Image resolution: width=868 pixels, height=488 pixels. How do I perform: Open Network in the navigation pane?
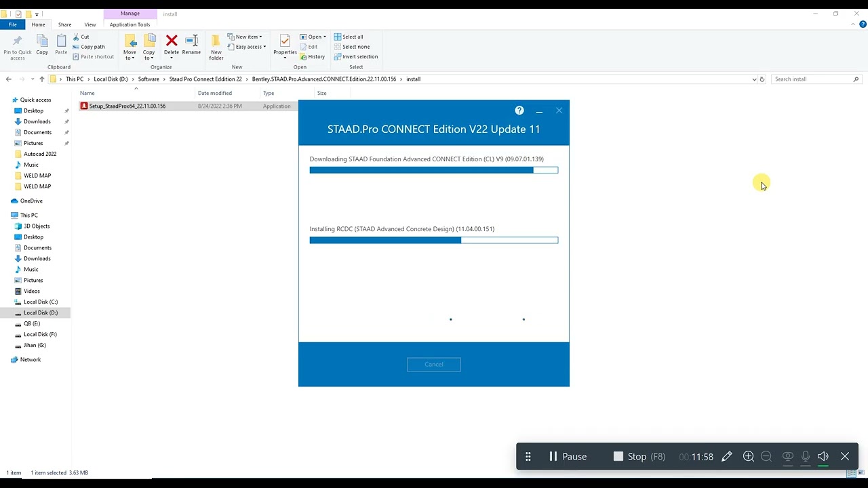[x=31, y=360]
